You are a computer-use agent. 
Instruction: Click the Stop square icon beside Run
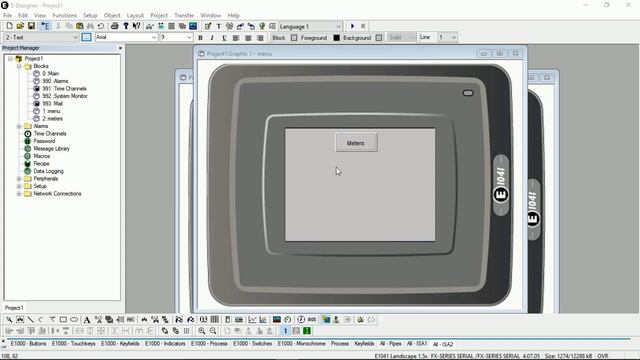363,26
